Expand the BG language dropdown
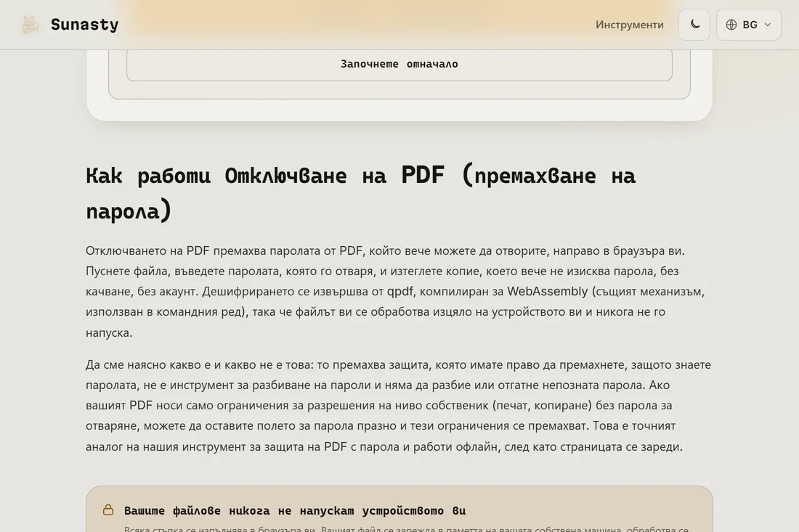 point(749,25)
